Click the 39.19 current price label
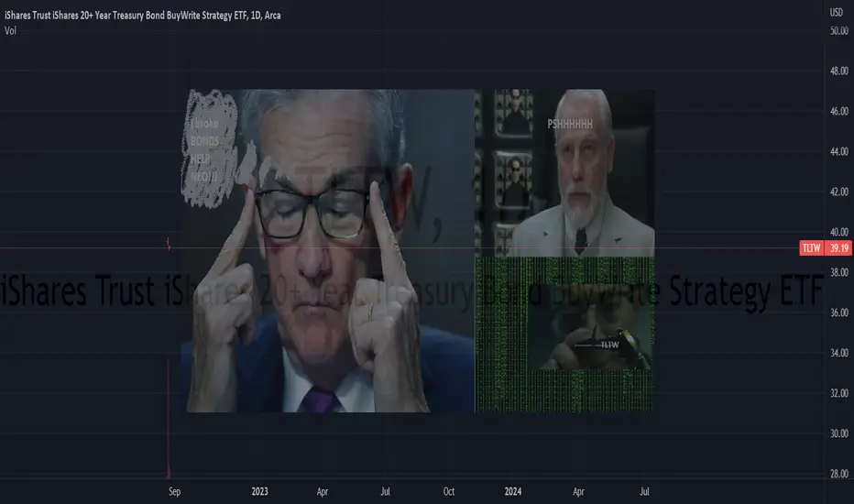854x504 pixels. tap(838, 248)
